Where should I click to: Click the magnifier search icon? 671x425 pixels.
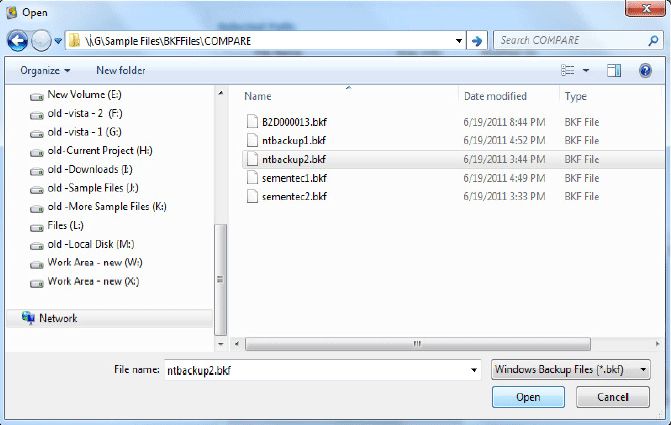click(x=653, y=41)
